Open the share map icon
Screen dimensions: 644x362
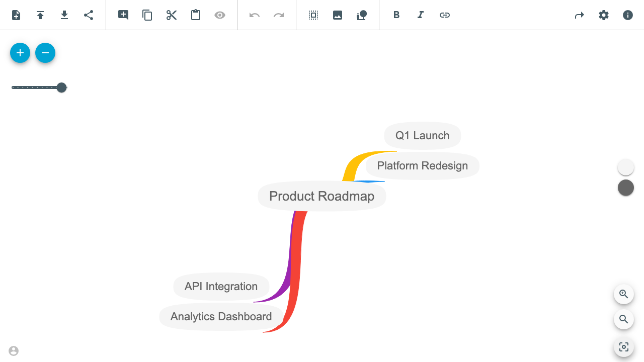click(x=89, y=15)
